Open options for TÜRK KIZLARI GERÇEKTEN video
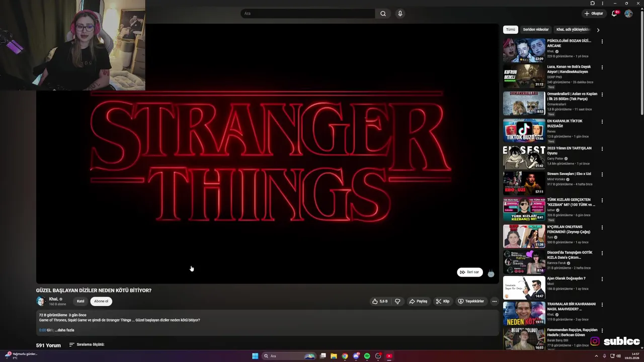 602,200
